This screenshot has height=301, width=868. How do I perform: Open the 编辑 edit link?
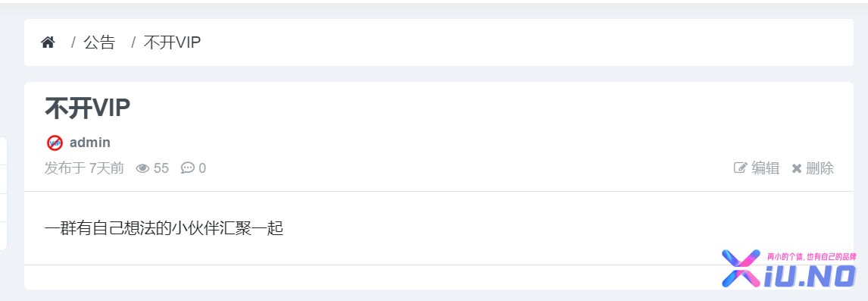pos(766,168)
